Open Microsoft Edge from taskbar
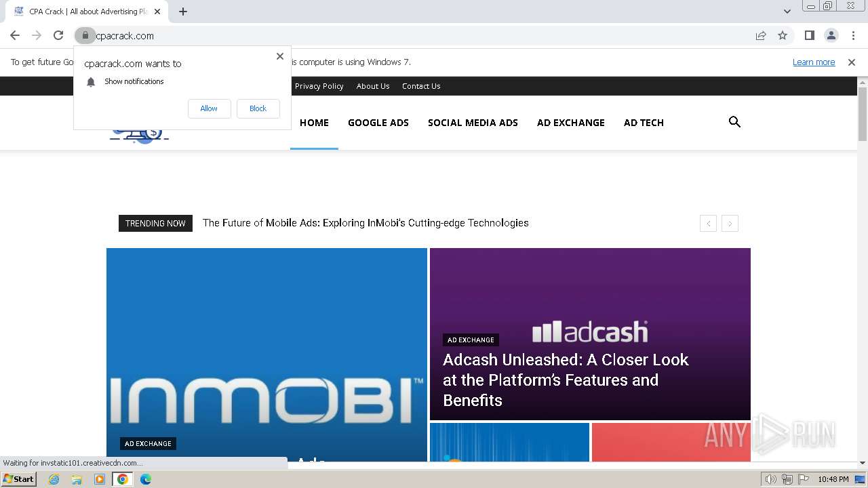The height and width of the screenshot is (488, 868). (x=146, y=479)
